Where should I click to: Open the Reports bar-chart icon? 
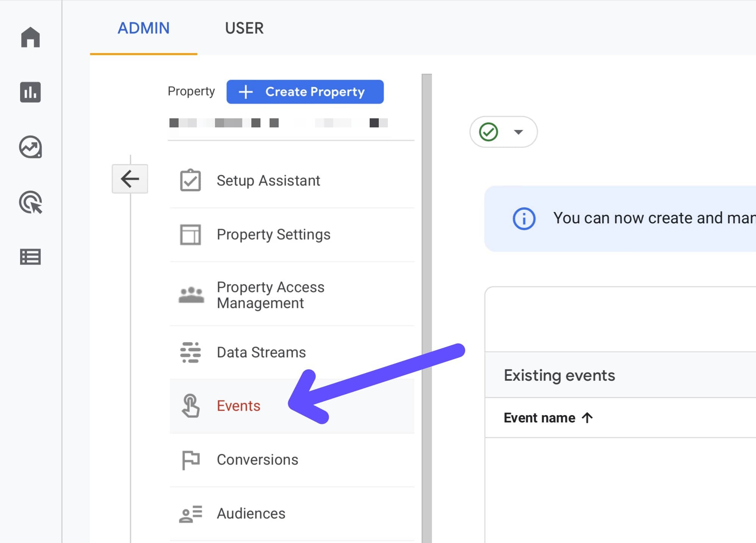[31, 92]
